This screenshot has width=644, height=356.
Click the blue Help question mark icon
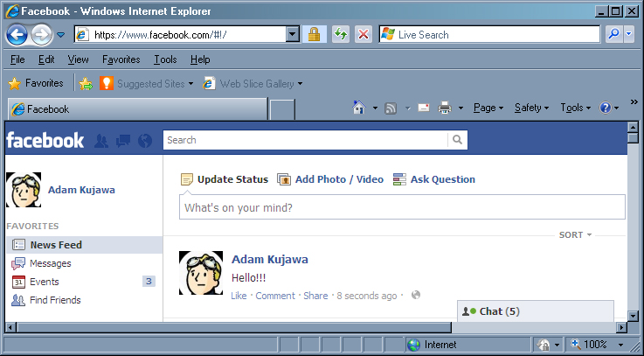tap(606, 108)
